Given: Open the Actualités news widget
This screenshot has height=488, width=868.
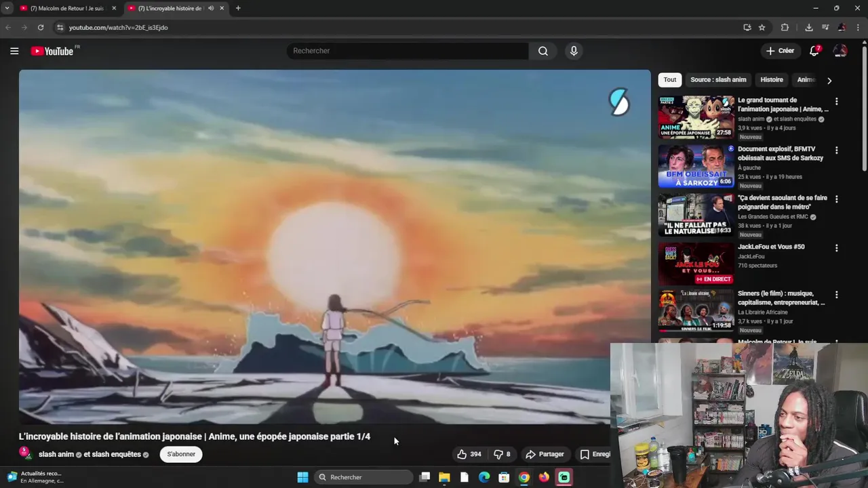Looking at the screenshot, I should click(35, 477).
